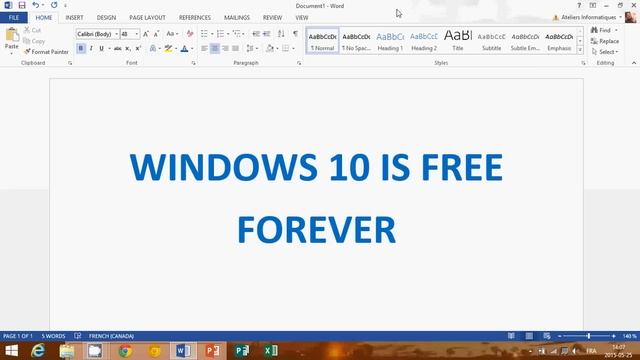Click the Multilevel list icon
Viewport: 640px width, 360px height.
coord(236,34)
